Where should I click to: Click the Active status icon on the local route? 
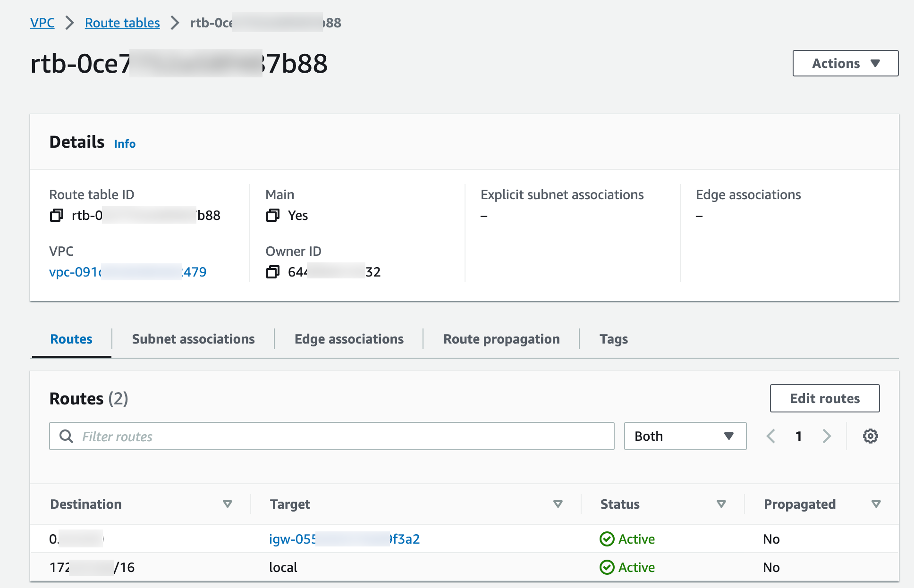click(x=607, y=567)
